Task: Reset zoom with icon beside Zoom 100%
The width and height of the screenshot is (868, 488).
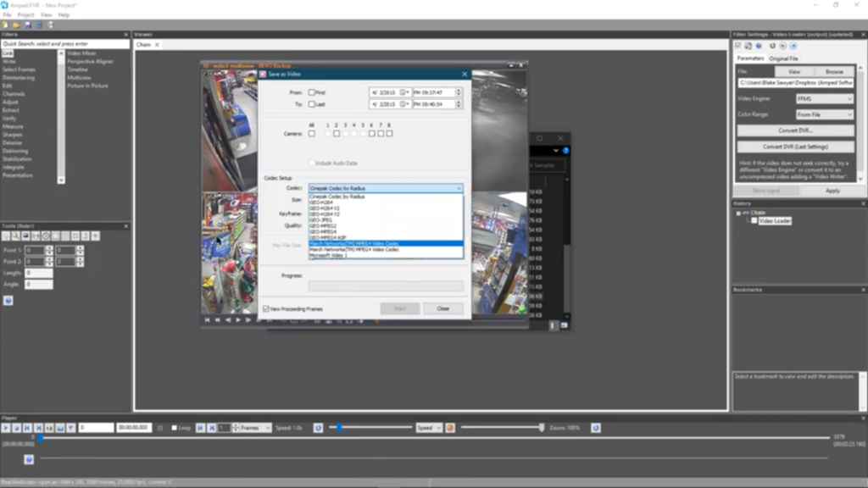Action: [x=596, y=428]
